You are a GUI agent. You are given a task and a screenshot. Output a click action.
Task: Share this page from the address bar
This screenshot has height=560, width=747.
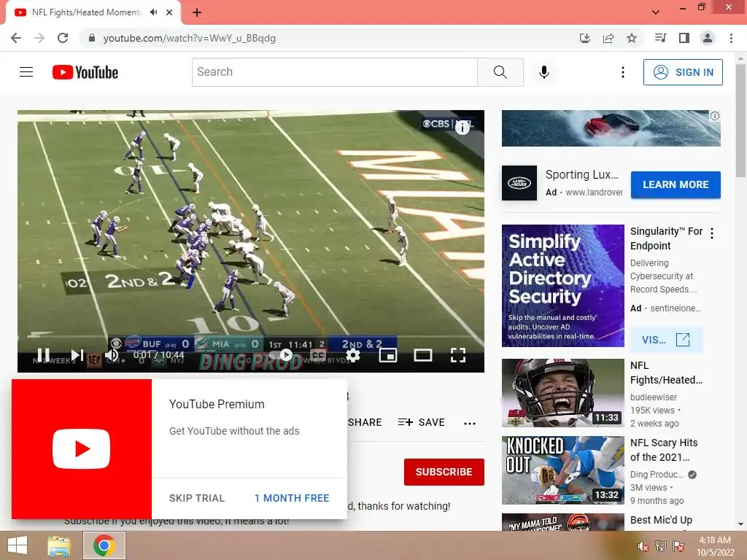[608, 38]
